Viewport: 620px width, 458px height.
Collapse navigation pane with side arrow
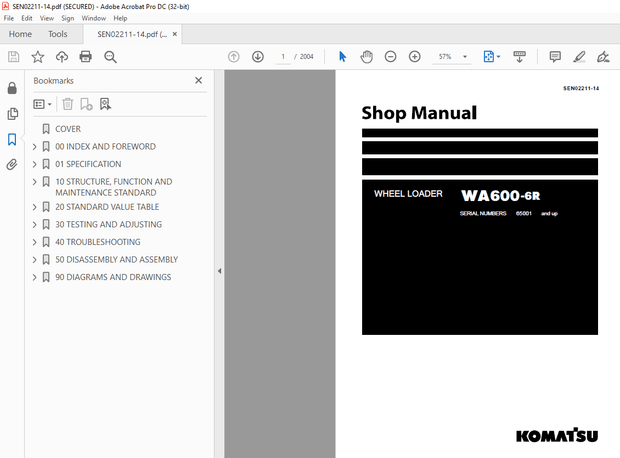click(x=219, y=271)
